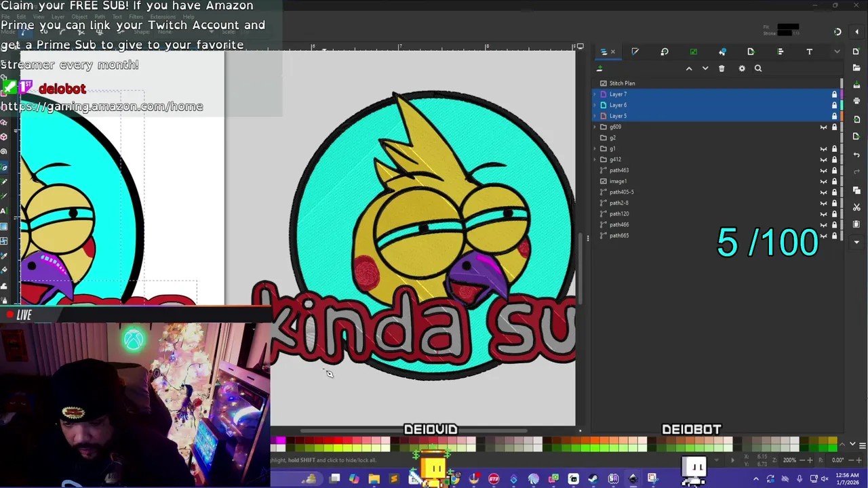Unlock Layer 5 via lock icon
This screenshot has height=488, width=868.
click(834, 116)
